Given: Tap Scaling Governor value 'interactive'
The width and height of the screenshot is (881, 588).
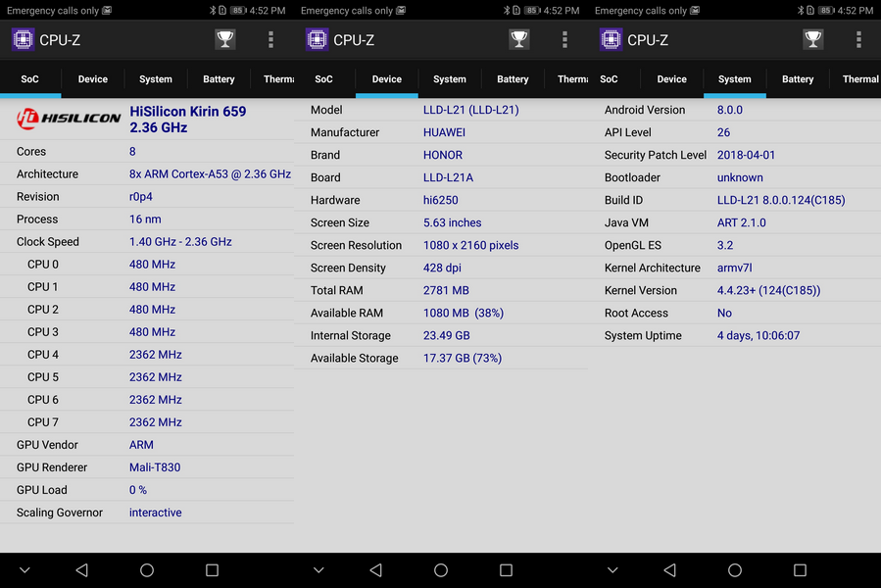Looking at the screenshot, I should (156, 513).
